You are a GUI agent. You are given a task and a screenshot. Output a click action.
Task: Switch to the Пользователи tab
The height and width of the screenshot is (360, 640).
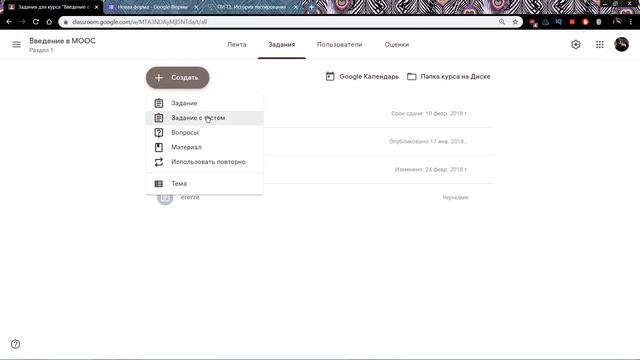click(340, 44)
